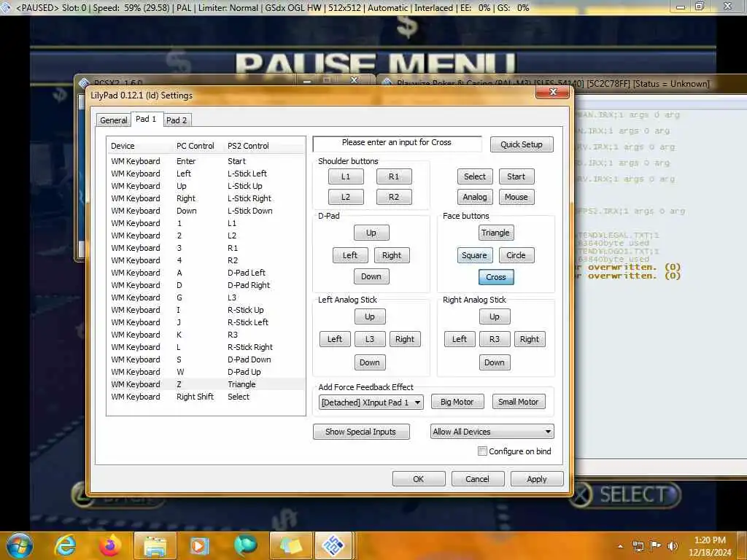Bind Right Analog Stick Right
Viewport: 747px width, 560px height.
click(530, 339)
